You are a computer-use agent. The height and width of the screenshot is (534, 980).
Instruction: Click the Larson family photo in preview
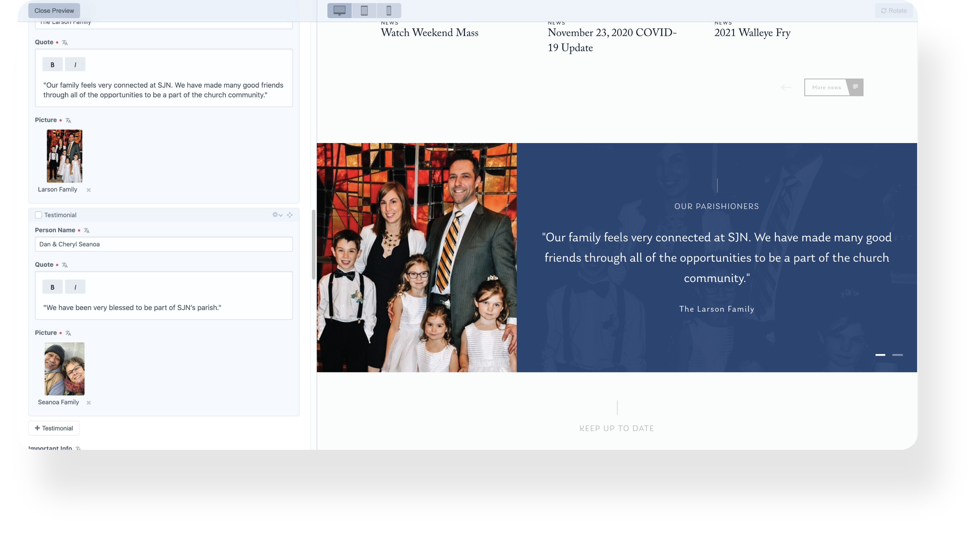point(416,257)
